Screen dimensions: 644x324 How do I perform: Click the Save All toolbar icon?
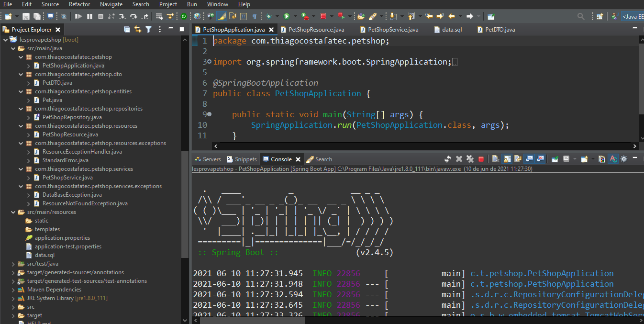(37, 16)
